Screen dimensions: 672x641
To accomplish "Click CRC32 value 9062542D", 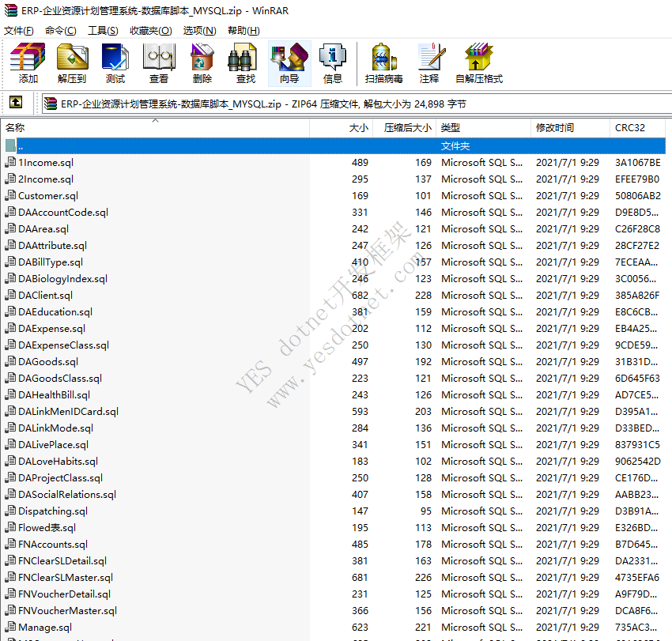I will [638, 462].
